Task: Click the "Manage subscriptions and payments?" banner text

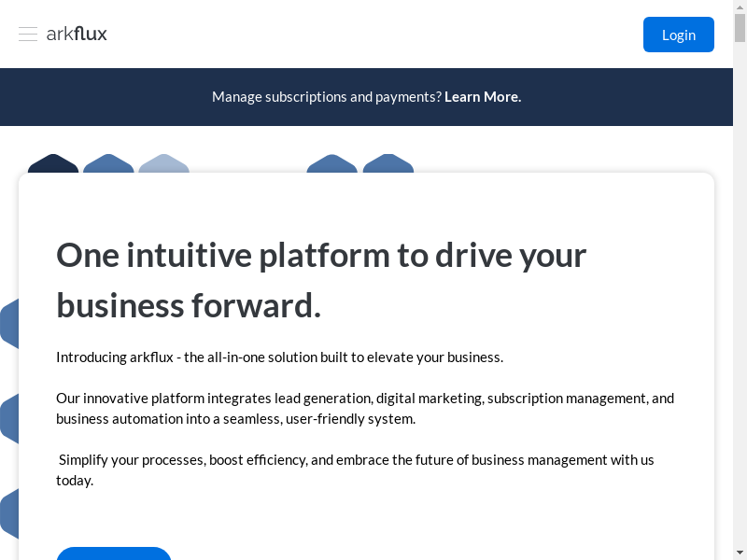Action: pos(327,97)
